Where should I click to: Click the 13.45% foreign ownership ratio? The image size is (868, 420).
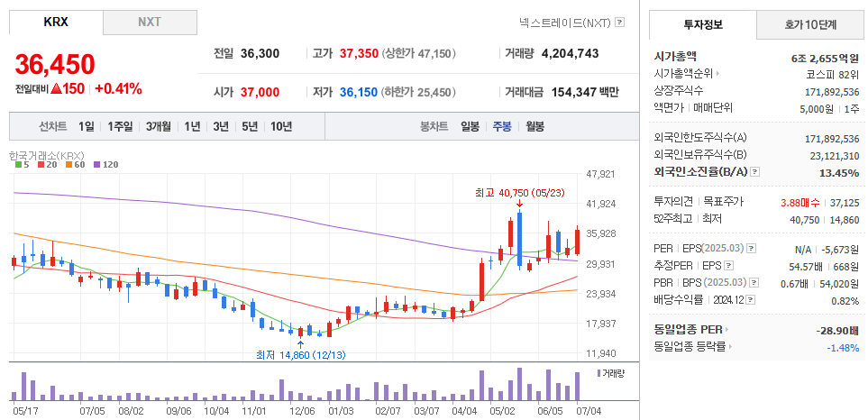838,173
